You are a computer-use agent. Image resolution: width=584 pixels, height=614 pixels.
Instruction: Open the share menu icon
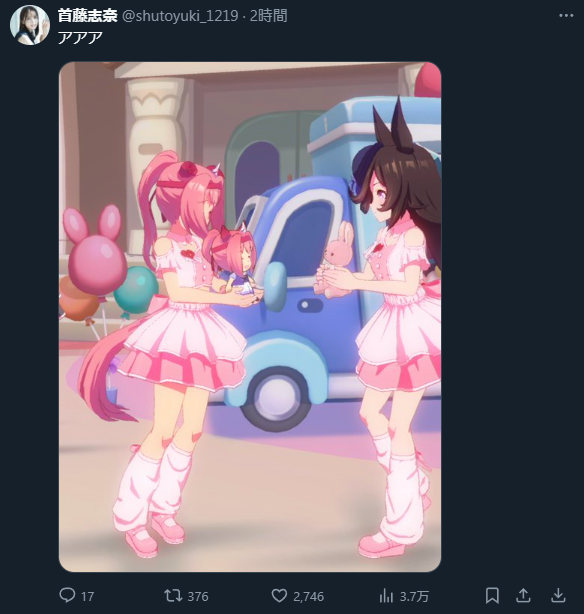point(523,596)
